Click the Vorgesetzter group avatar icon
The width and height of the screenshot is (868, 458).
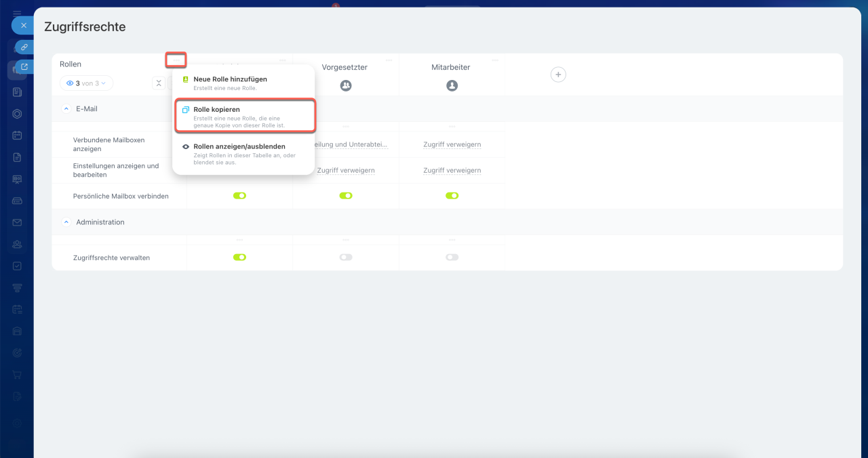click(346, 85)
